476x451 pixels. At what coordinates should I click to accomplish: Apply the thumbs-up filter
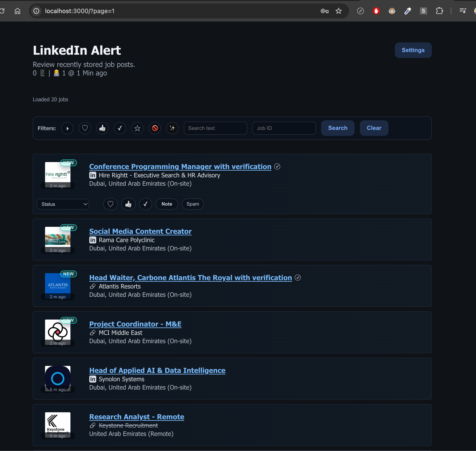click(102, 128)
